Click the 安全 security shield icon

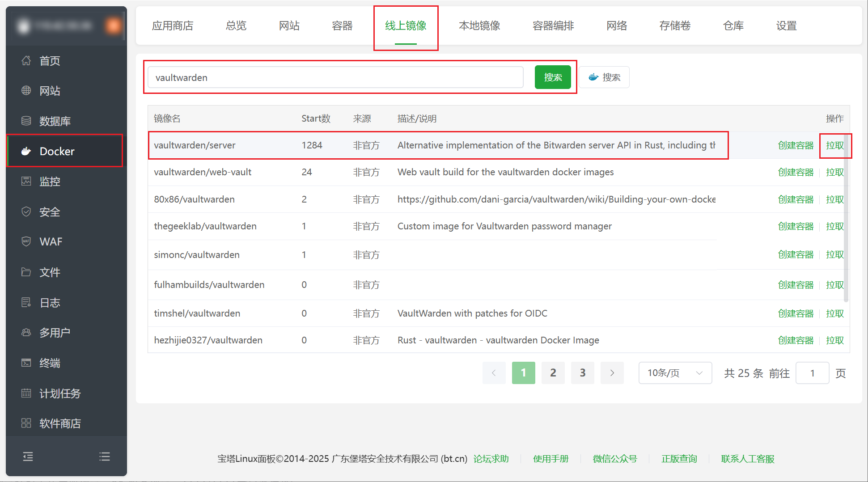(x=26, y=211)
